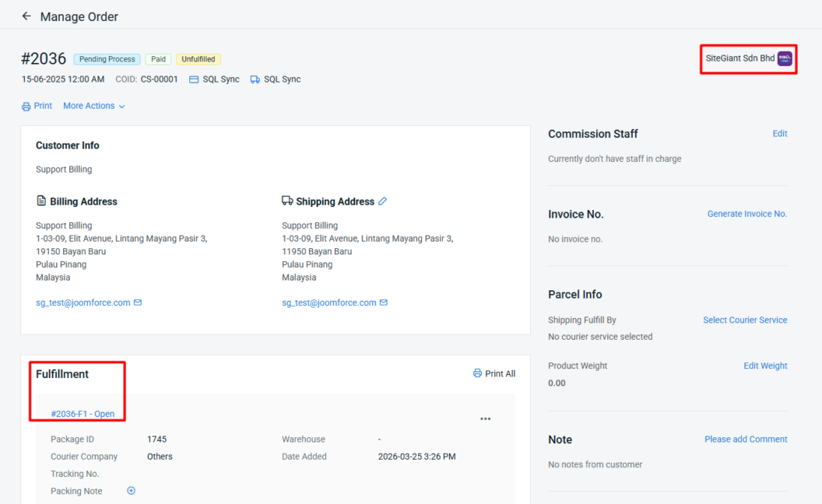The width and height of the screenshot is (822, 504).
Task: Click billing email sg_test@joomforce.com
Action: [83, 303]
